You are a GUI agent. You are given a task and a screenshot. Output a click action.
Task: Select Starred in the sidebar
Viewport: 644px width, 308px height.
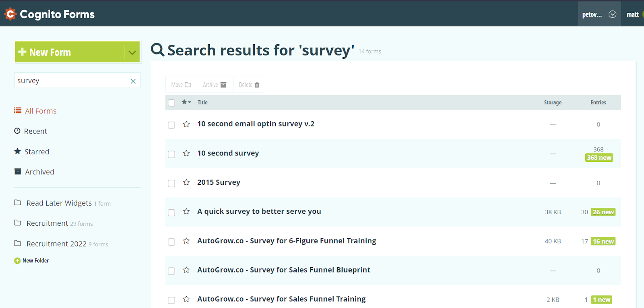click(x=37, y=151)
